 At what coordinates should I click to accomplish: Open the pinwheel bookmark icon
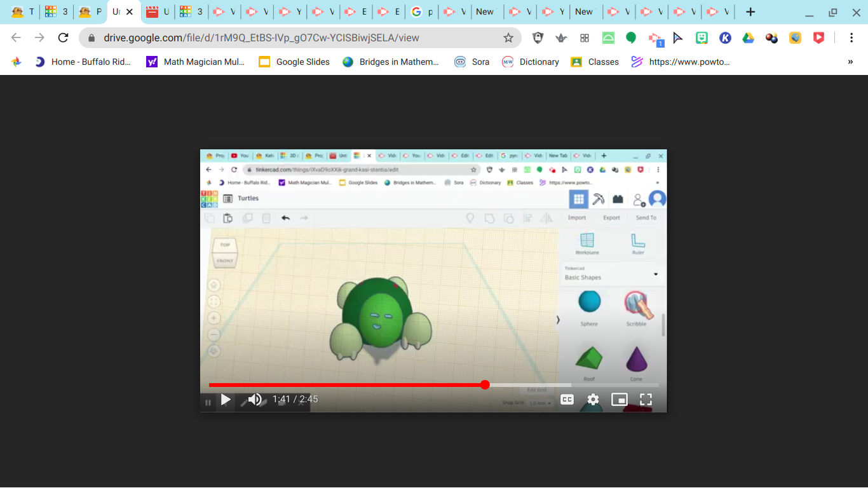point(17,62)
